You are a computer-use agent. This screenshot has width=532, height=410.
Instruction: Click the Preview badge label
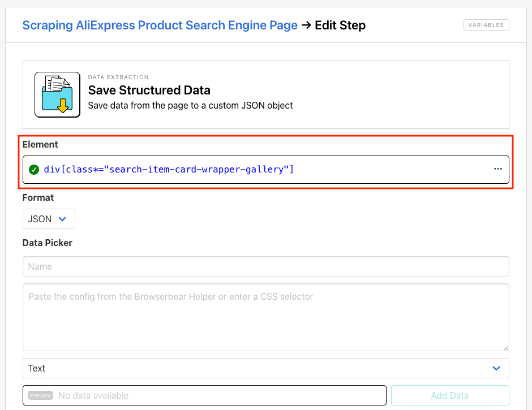(40, 395)
